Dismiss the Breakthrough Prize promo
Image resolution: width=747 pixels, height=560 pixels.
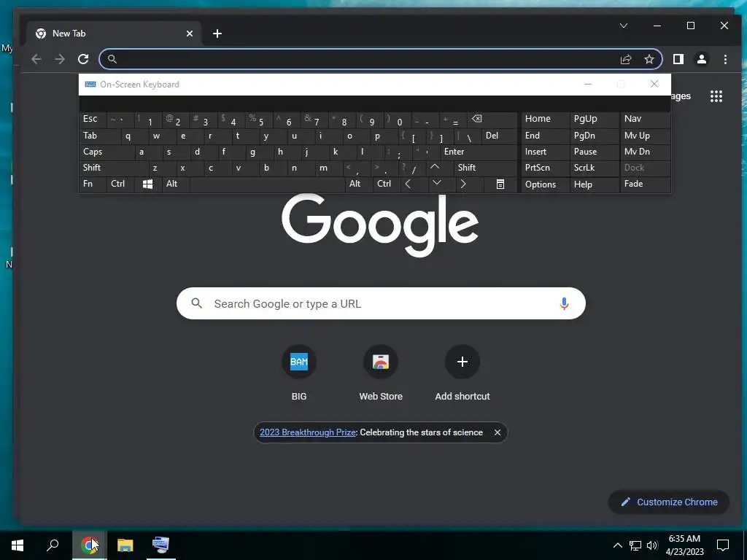point(497,432)
